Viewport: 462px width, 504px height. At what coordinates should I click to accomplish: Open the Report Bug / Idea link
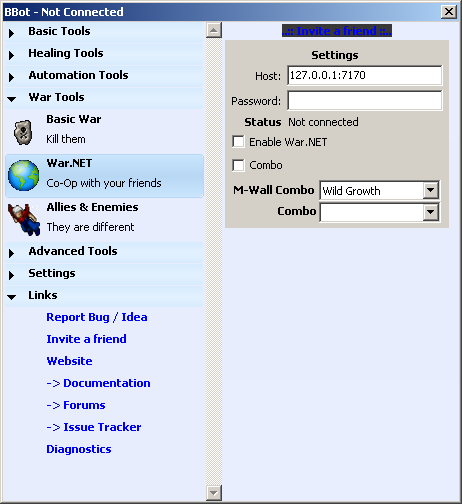97,317
